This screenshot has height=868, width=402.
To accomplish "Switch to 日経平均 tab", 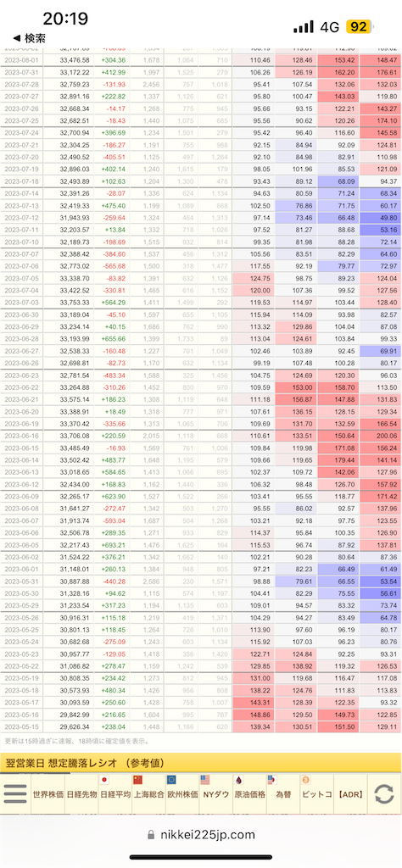I will (x=115, y=793).
